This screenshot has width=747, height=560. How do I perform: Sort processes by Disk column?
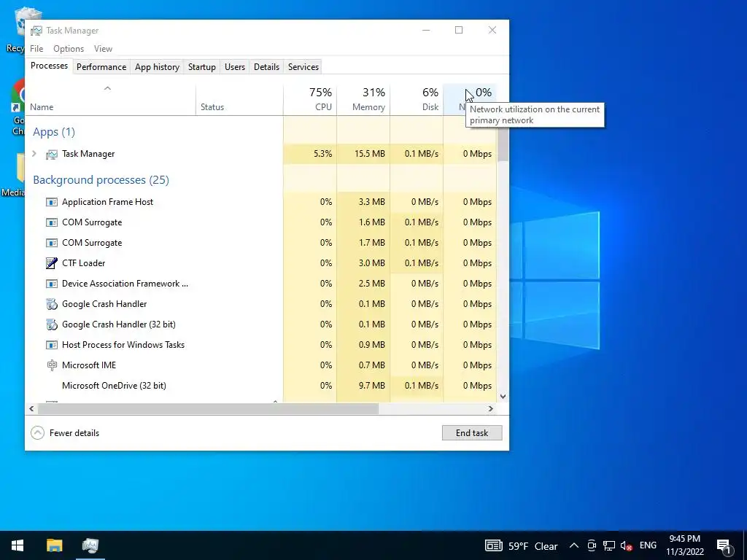pyautogui.click(x=417, y=100)
